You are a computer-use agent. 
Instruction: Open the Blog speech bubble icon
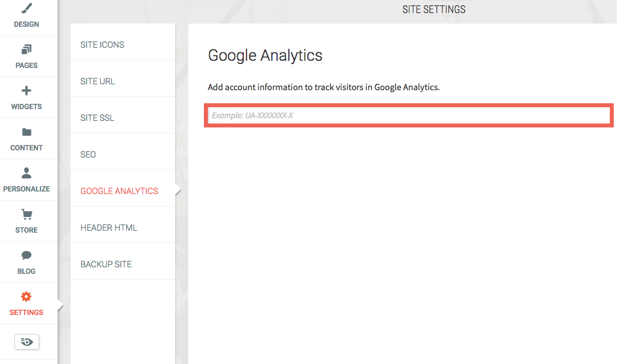coord(26,256)
